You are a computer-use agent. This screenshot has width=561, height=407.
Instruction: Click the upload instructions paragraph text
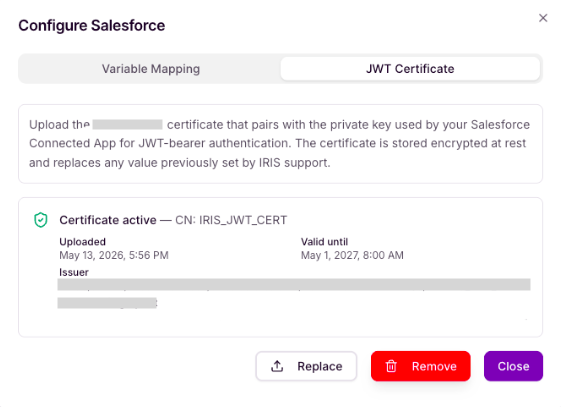[279, 144]
